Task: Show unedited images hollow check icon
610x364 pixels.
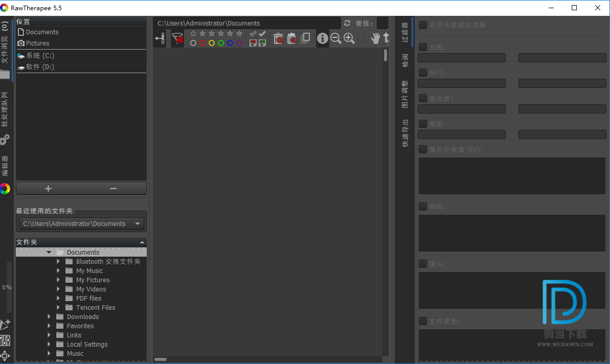Action: (x=253, y=34)
